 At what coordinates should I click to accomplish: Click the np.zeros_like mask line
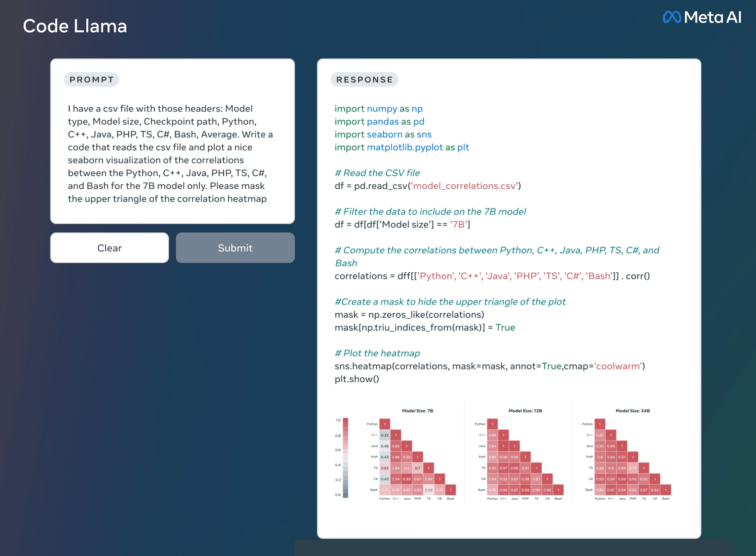point(409,315)
